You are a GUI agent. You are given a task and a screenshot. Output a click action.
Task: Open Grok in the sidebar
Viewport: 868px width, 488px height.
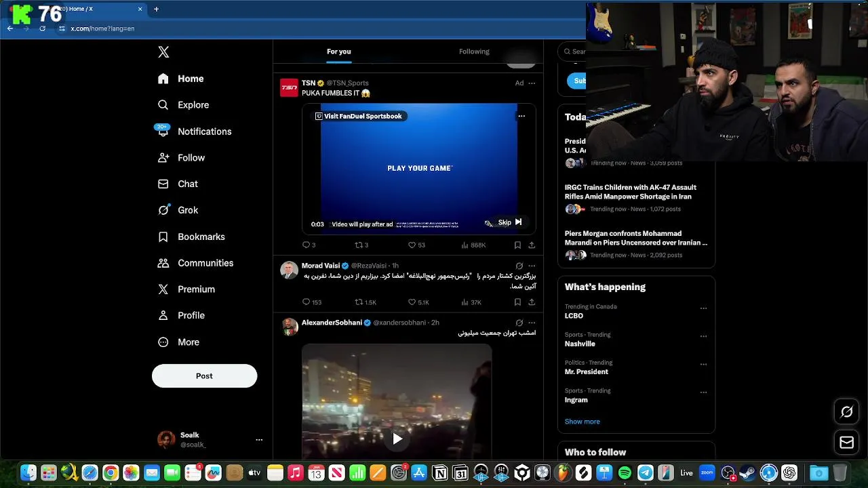coord(178,210)
